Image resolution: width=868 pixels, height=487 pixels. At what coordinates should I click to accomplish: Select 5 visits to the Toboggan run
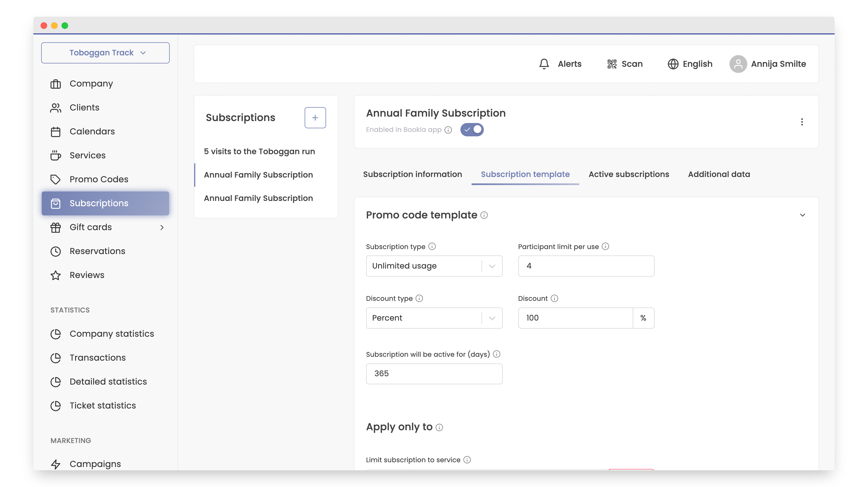(259, 151)
